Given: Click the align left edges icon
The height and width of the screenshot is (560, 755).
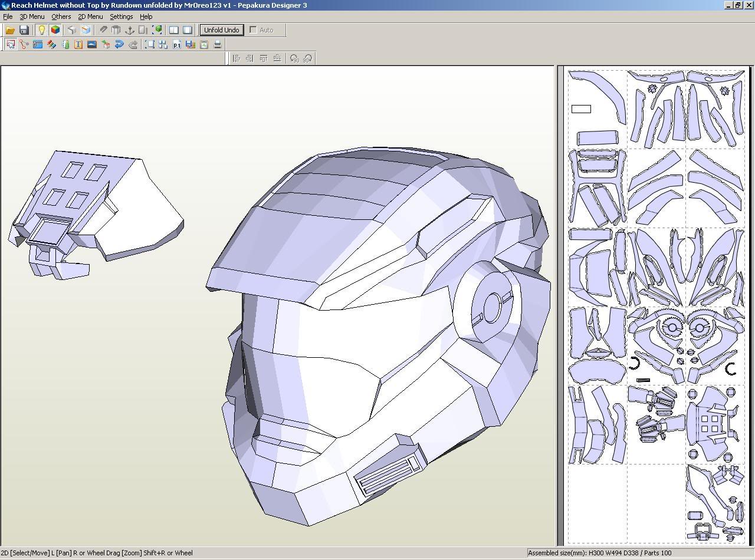Looking at the screenshot, I should point(236,58).
